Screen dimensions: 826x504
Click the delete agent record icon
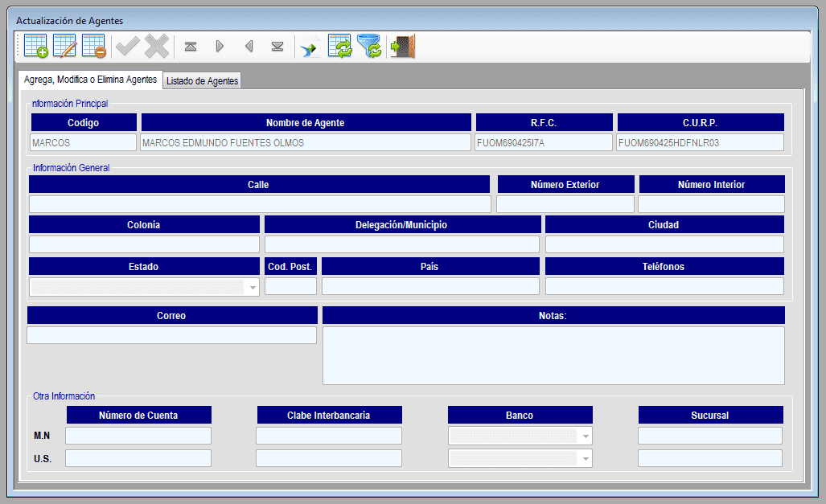94,47
